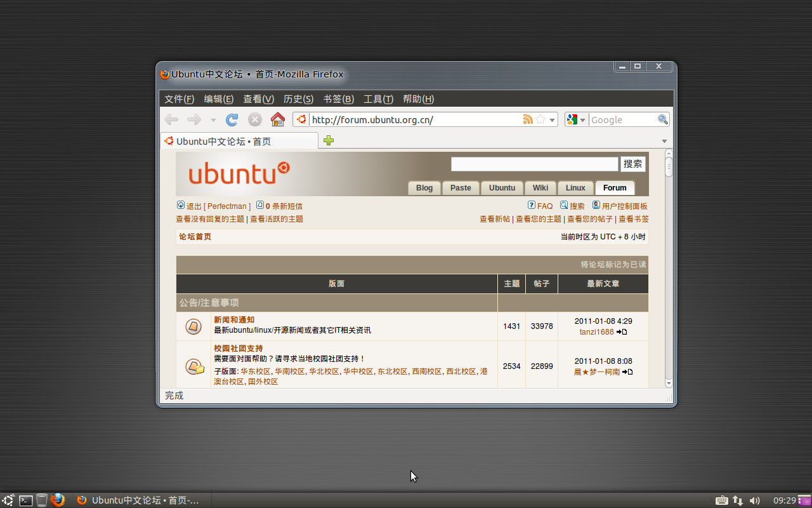Switch to the Paste site tab
Screen dimensions: 812x508
461,188
